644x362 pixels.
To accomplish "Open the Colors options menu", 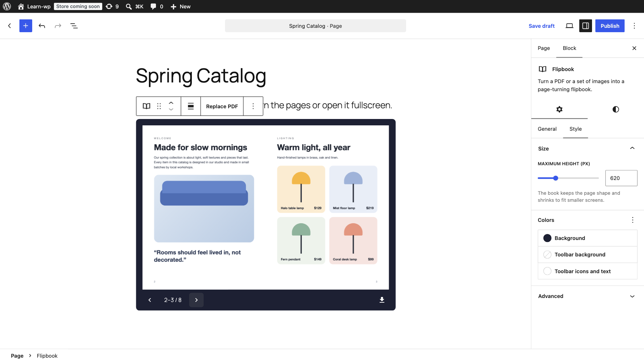I will pyautogui.click(x=633, y=220).
